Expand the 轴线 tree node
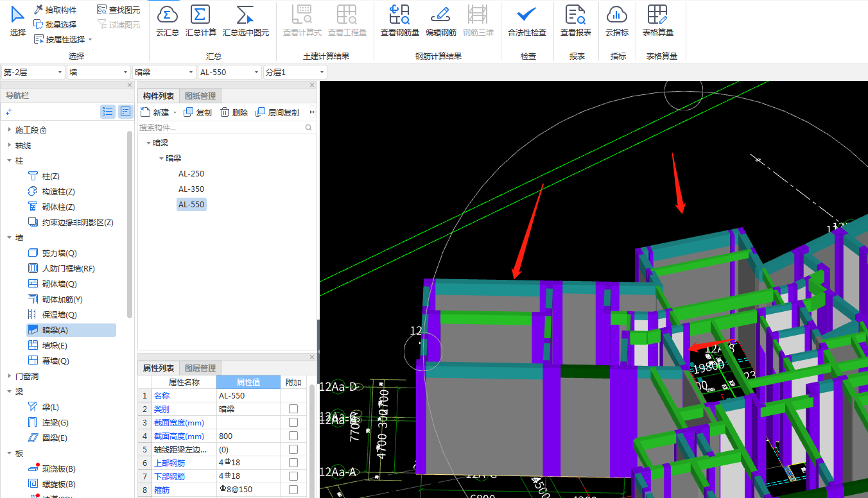The image size is (868, 498). point(9,145)
